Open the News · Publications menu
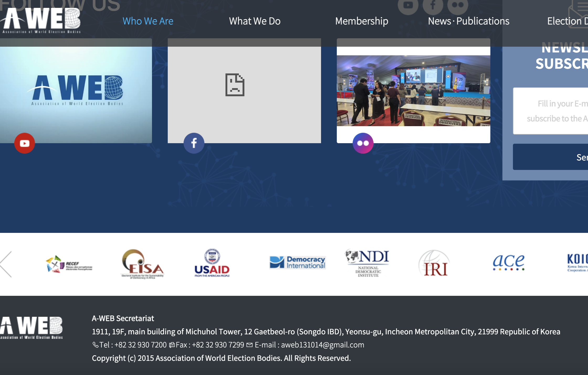This screenshot has width=588, height=375. (x=469, y=21)
